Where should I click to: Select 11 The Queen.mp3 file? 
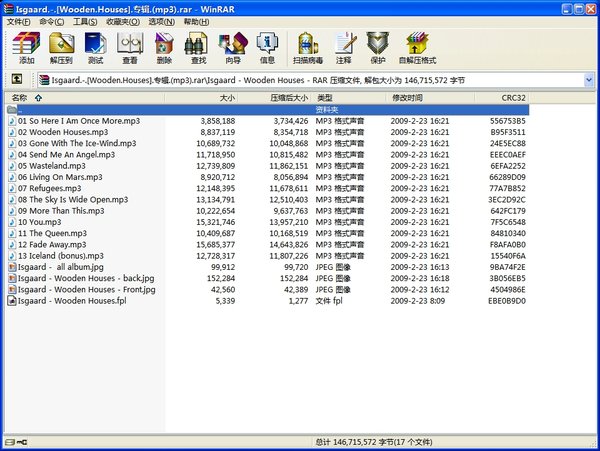[52, 233]
